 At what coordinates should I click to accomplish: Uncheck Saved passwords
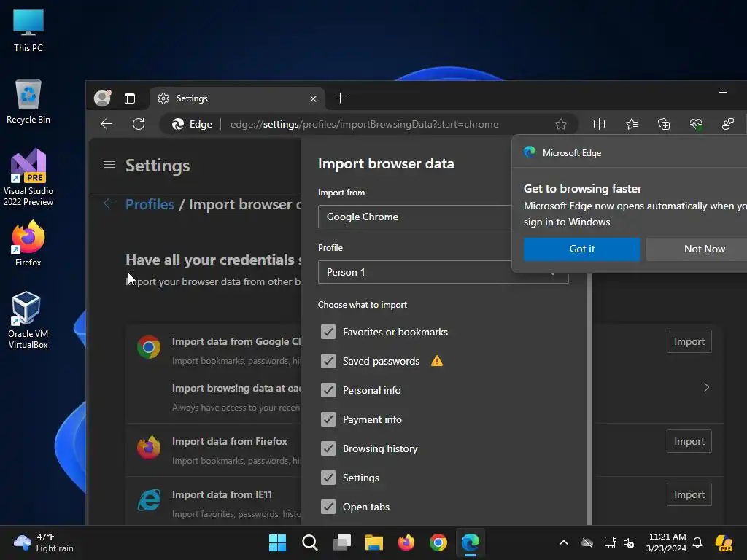328,361
